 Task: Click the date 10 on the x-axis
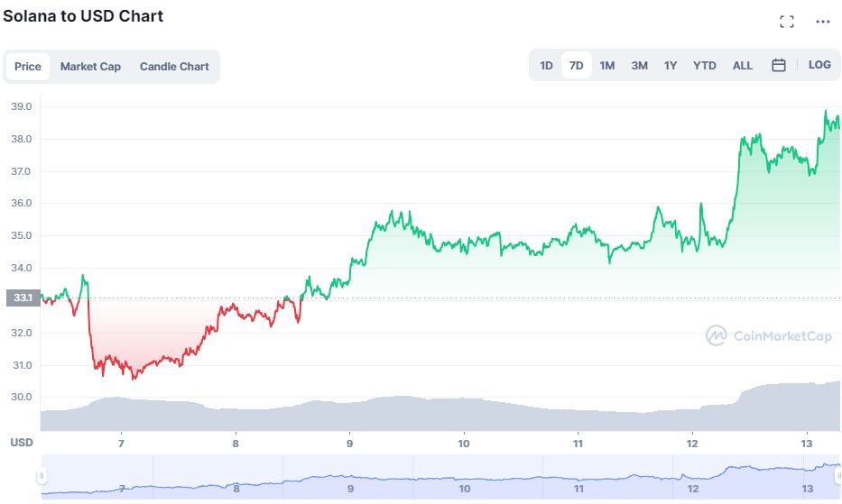pos(464,443)
